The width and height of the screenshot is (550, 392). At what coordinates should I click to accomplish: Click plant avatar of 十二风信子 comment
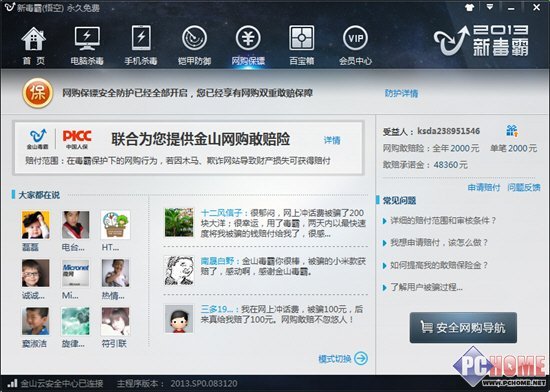click(179, 222)
